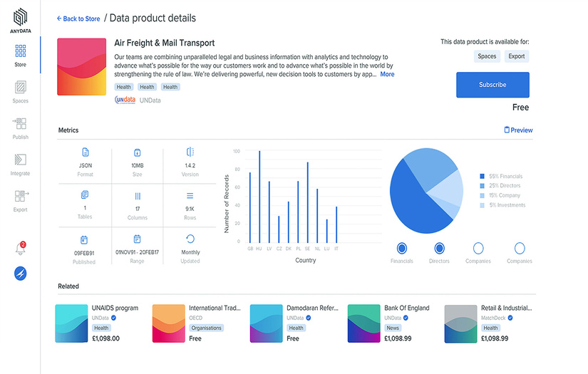588x374 pixels.
Task: Open the Store section in sidebar
Action: coord(20,56)
